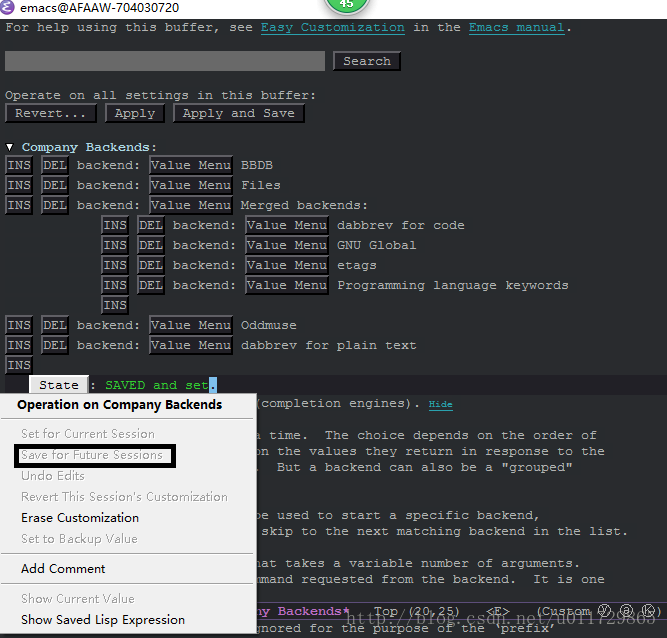Click DEL on the BBDB row
The image size is (667, 638).
(55, 165)
